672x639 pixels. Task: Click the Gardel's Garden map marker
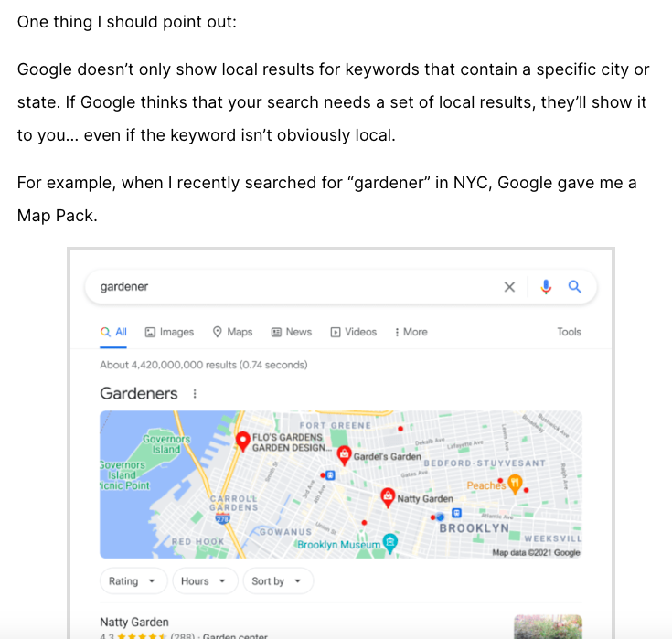pyautogui.click(x=344, y=454)
